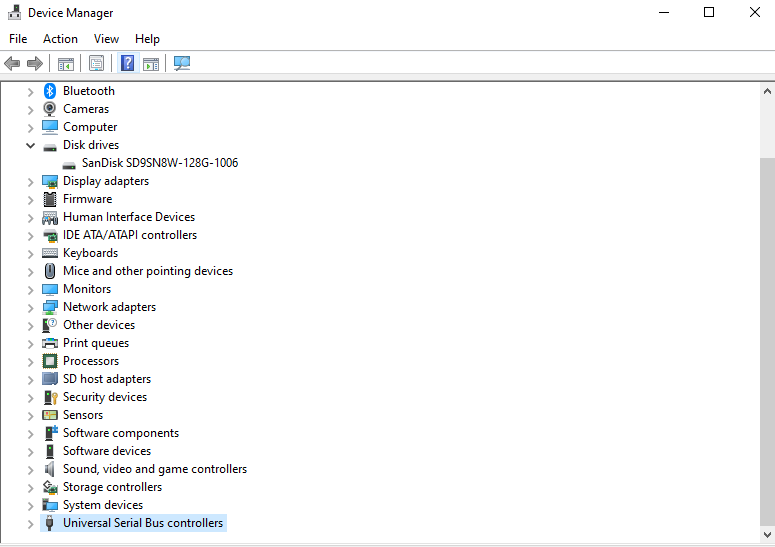
Task: Select the Processors label
Action: click(x=91, y=361)
